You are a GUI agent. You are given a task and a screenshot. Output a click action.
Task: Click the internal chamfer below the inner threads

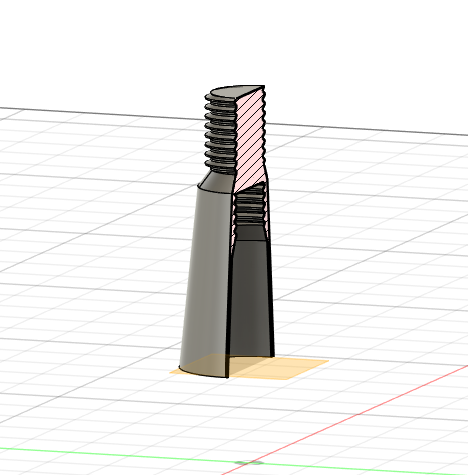pyautogui.click(x=251, y=233)
